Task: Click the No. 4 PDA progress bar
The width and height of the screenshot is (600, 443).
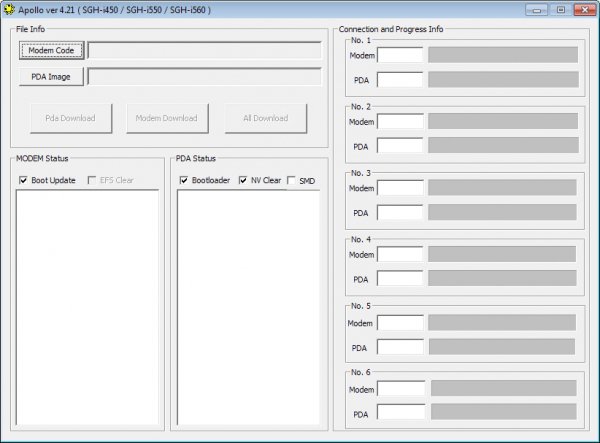Action: [502, 279]
